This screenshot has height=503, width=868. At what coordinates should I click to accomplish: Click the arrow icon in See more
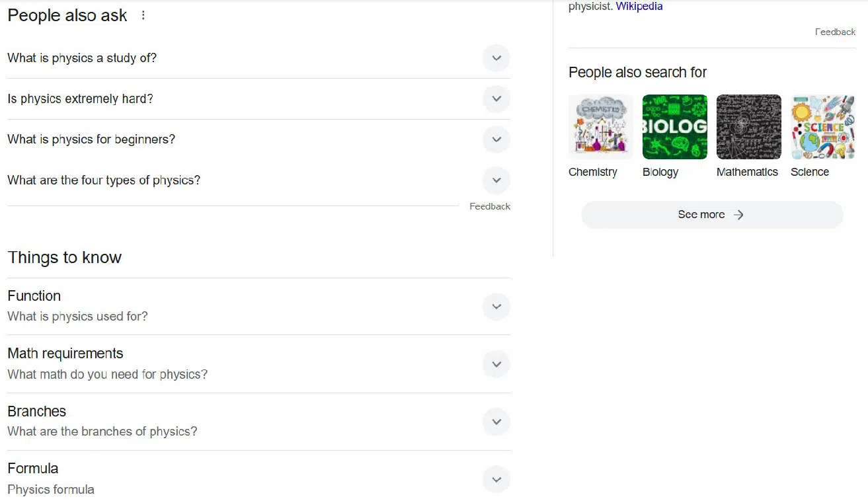(738, 215)
